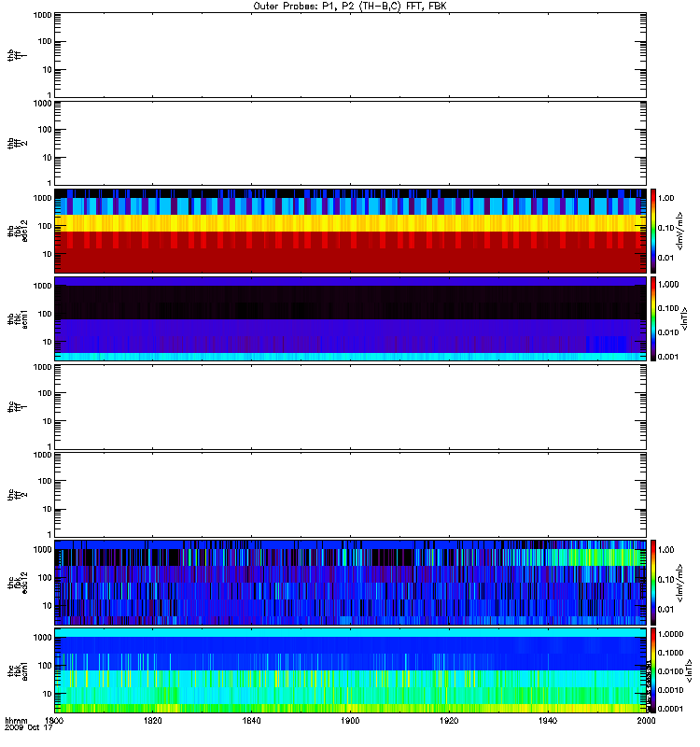Select the thb fbk edc12 spectrogram panel
700x747 pixels.
point(350,231)
